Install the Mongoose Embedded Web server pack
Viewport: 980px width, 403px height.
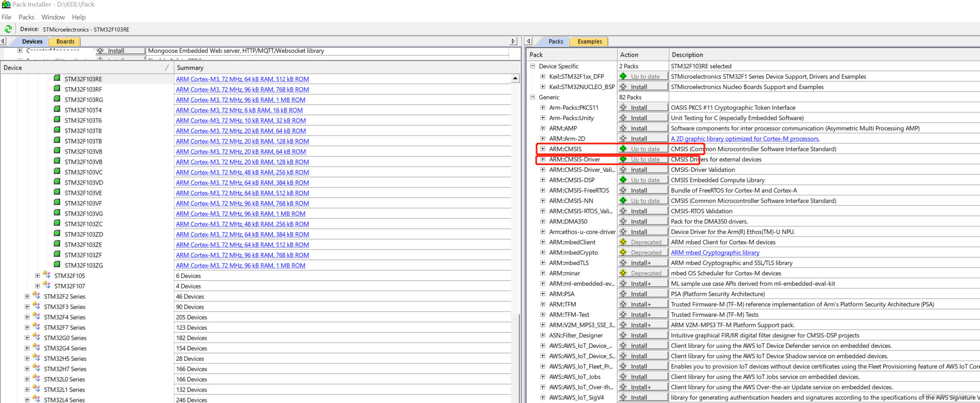pyautogui.click(x=121, y=51)
